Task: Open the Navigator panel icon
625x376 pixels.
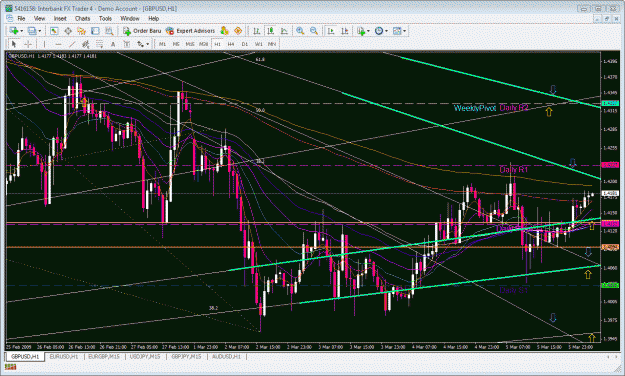Action: [81, 31]
